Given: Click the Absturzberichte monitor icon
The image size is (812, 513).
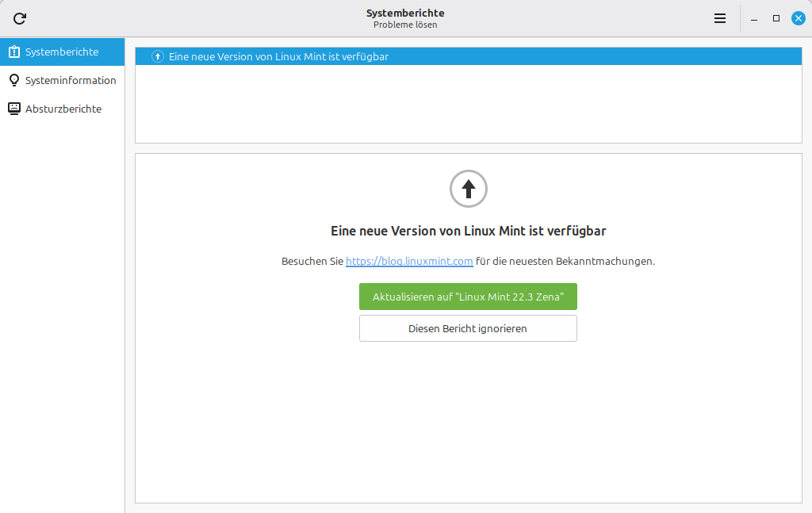Looking at the screenshot, I should tap(14, 109).
